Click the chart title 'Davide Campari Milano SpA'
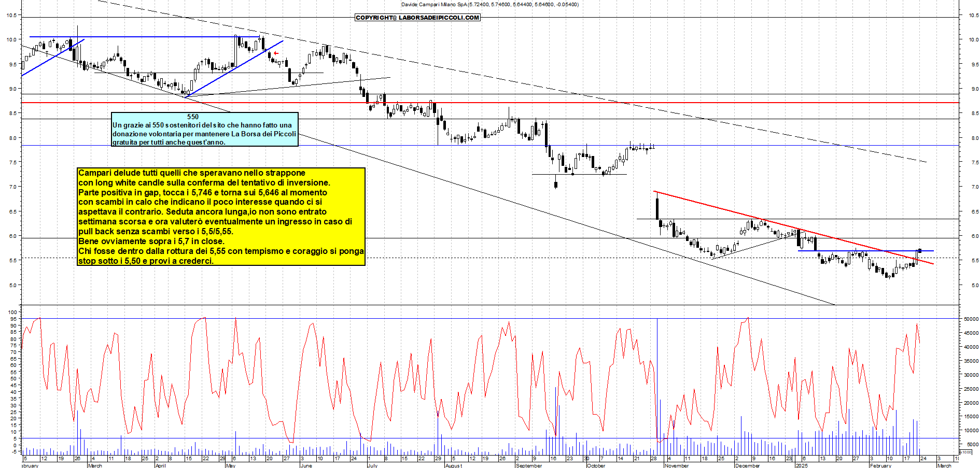Screen dimensions: 980x468 (x=434, y=4)
